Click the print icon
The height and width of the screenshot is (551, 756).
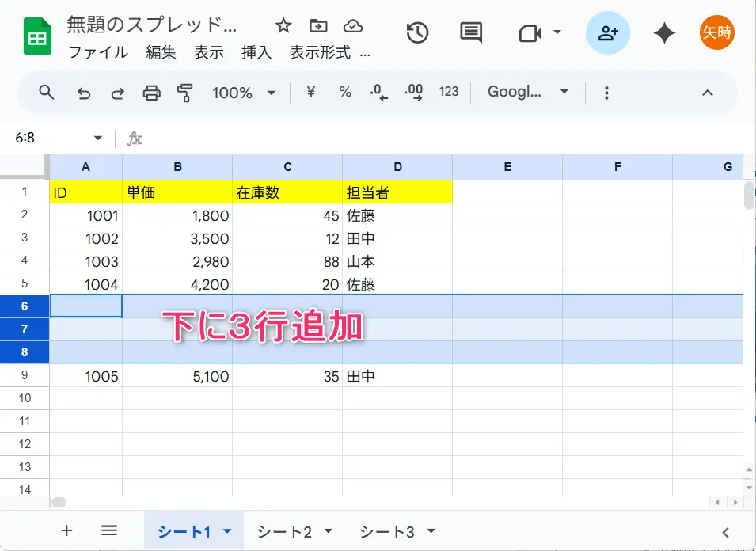151,93
